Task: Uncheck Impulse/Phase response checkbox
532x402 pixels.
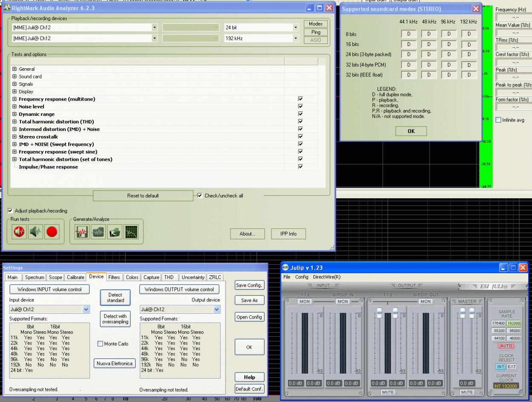Action: [x=300, y=167]
